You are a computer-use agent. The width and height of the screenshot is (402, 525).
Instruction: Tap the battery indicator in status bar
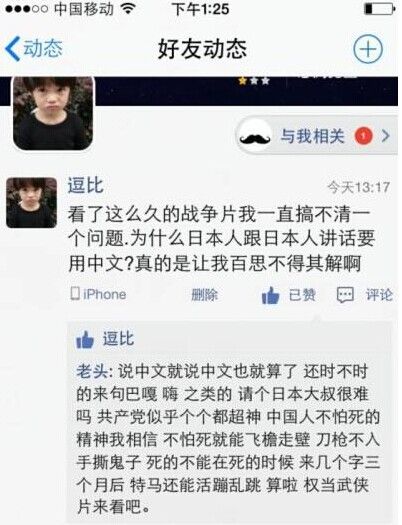click(380, 9)
